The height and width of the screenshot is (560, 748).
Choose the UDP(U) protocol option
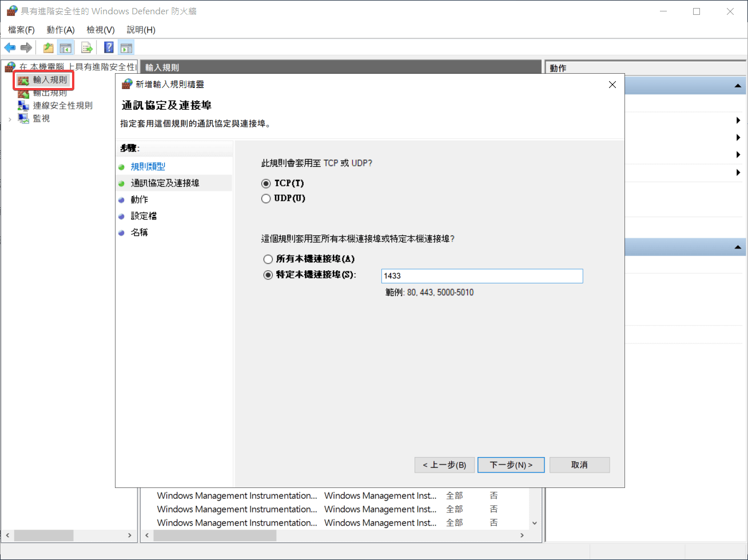[266, 199]
